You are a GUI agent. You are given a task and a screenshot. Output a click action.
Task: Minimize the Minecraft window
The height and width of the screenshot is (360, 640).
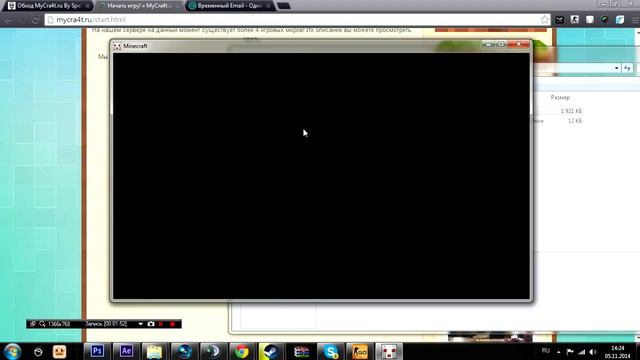pyautogui.click(x=488, y=44)
